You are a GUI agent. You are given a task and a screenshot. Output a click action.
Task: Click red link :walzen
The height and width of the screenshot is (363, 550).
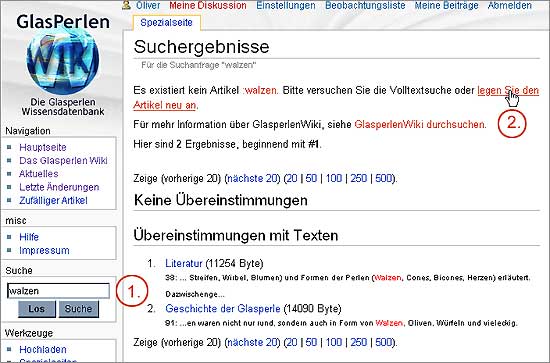[260, 90]
